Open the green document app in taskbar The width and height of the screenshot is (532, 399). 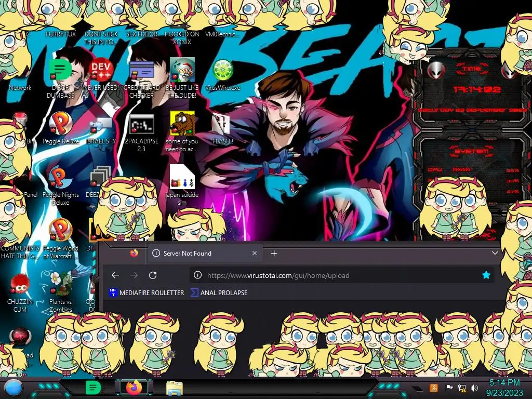coord(93,388)
